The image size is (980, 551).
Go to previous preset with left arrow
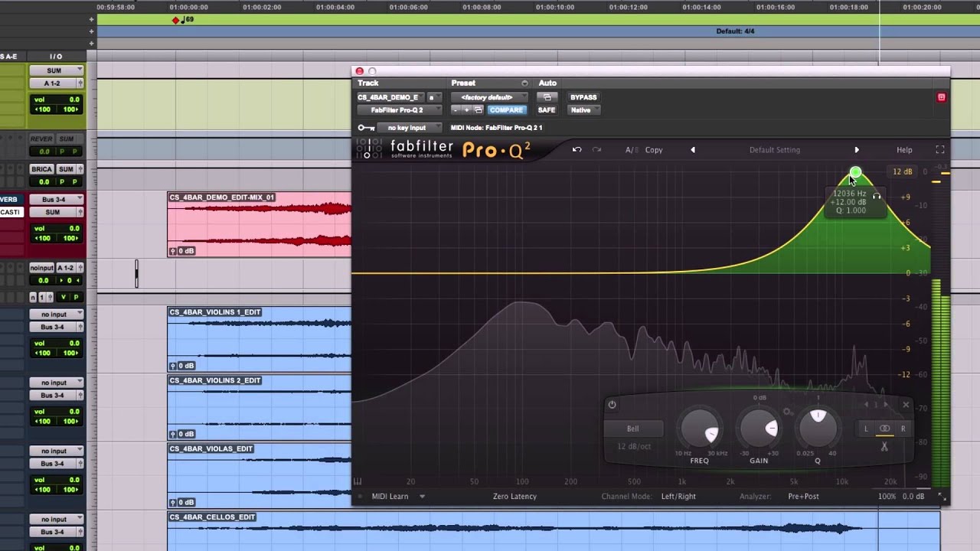pyautogui.click(x=693, y=150)
